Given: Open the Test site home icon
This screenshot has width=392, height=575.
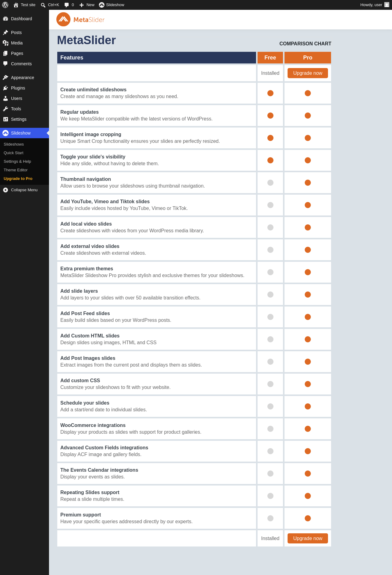Looking at the screenshot, I should (x=16, y=5).
